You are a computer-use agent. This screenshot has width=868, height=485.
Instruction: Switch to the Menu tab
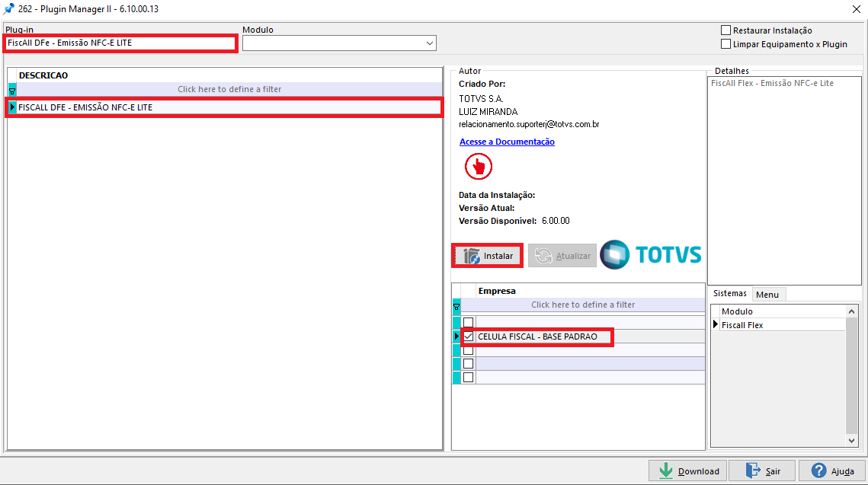[x=767, y=295]
